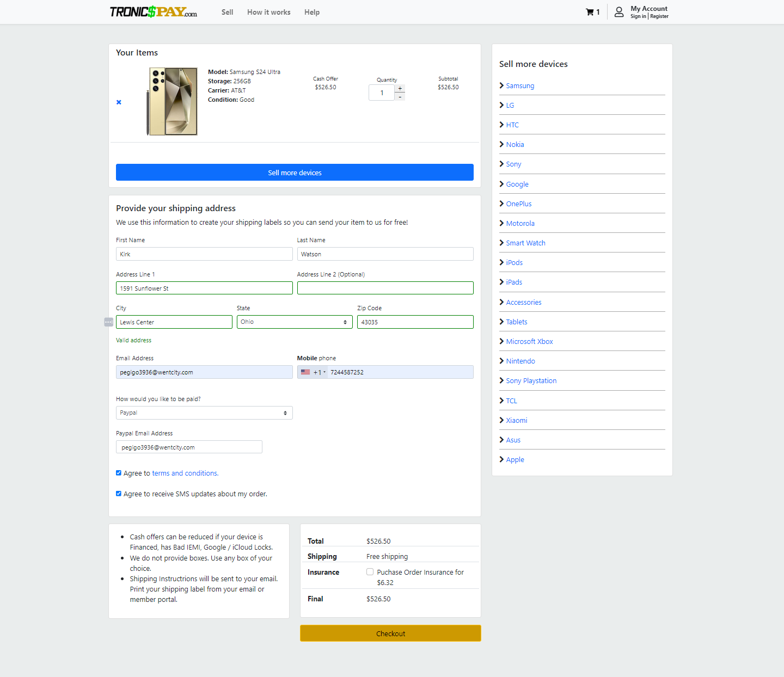
Task: Open the Accessories category link
Action: [524, 303]
